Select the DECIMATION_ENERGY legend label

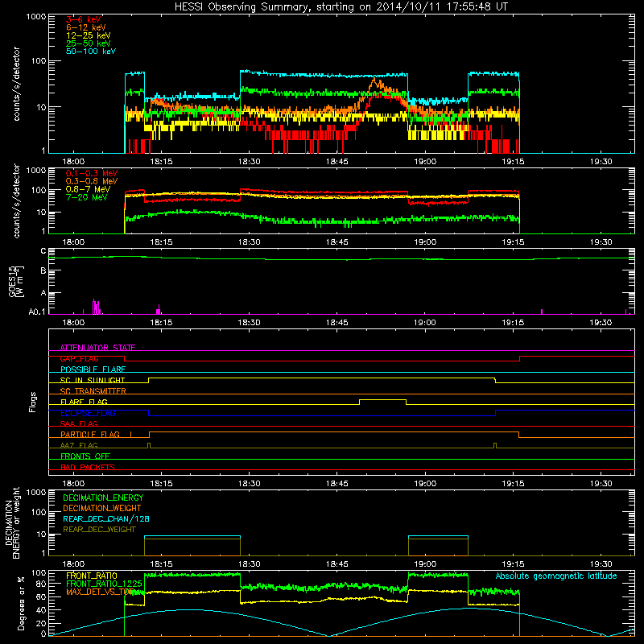tap(103, 497)
